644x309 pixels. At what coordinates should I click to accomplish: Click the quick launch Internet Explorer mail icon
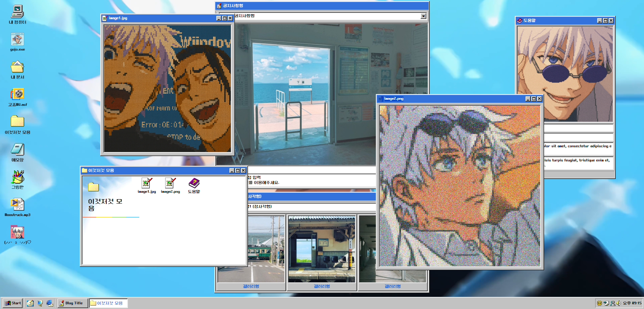pos(50,303)
